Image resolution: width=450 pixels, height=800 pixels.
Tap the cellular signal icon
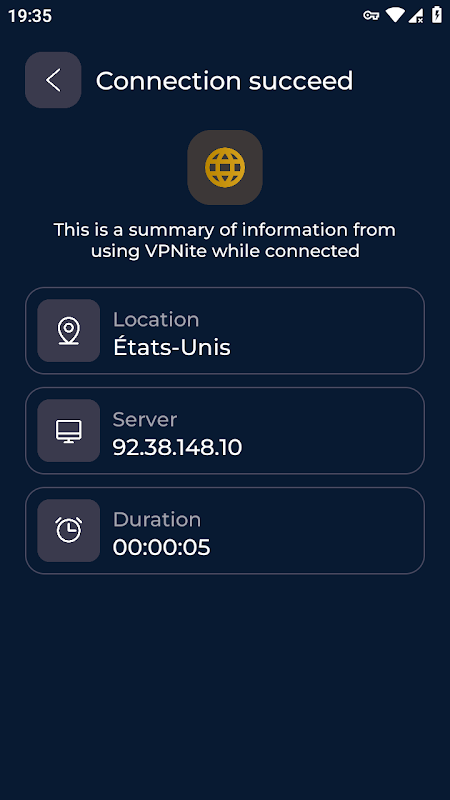[416, 16]
